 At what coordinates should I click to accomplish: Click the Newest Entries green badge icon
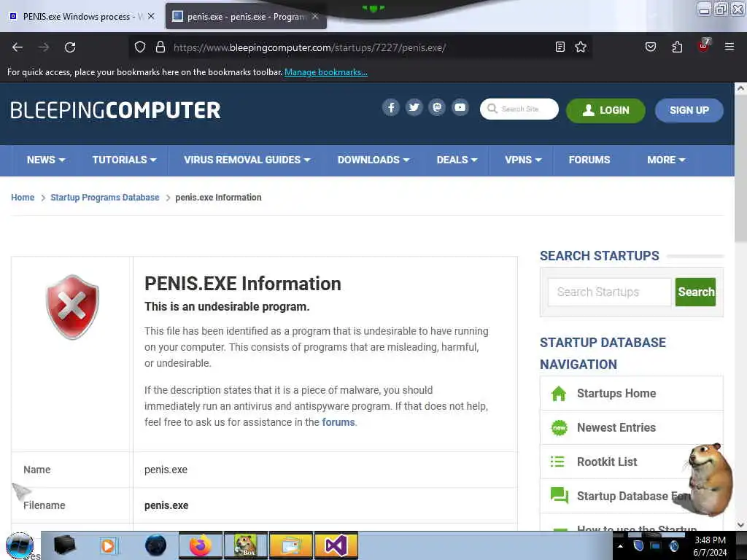559,427
